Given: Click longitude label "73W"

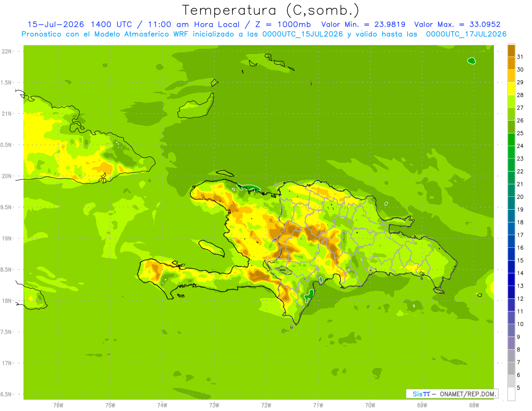Looking at the screenshot, I should tap(214, 405).
